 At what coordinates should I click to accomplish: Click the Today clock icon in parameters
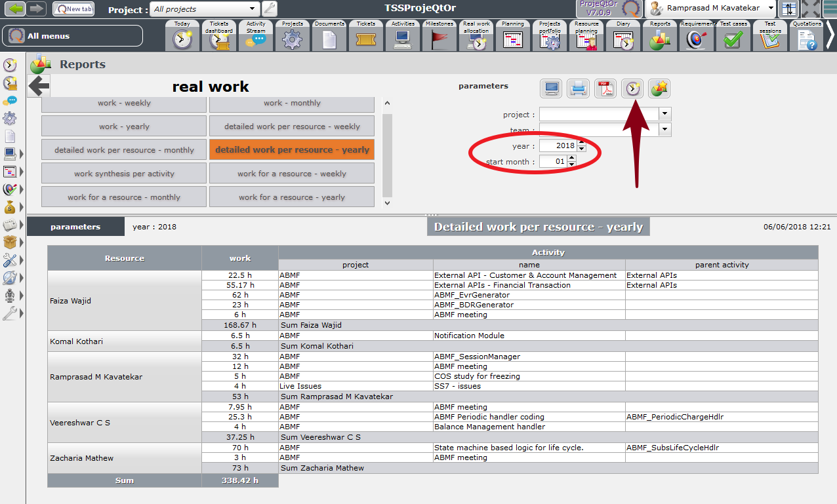click(632, 88)
